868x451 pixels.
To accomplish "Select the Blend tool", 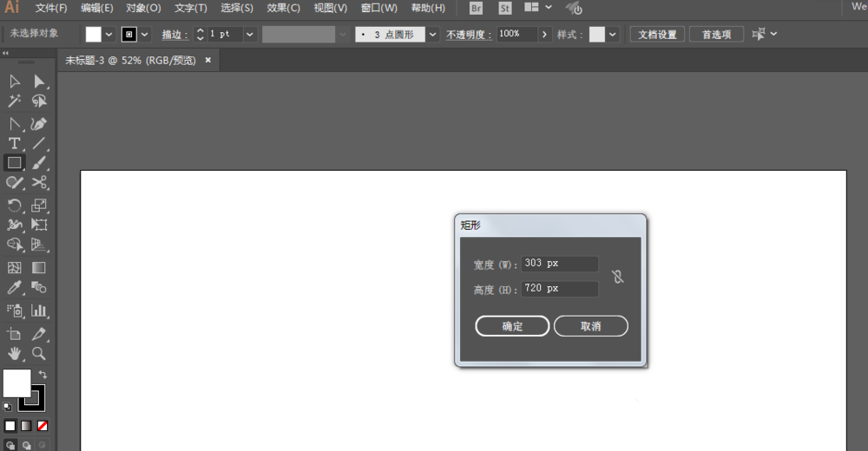I will pyautogui.click(x=39, y=287).
